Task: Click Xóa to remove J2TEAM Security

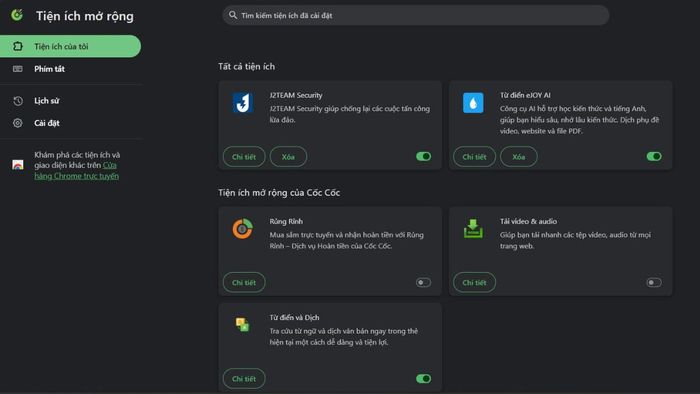Action: (x=288, y=157)
